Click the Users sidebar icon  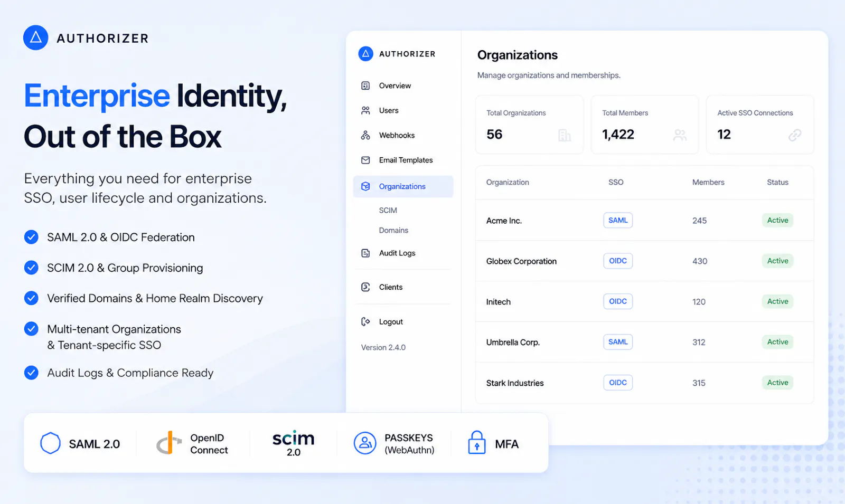click(365, 110)
